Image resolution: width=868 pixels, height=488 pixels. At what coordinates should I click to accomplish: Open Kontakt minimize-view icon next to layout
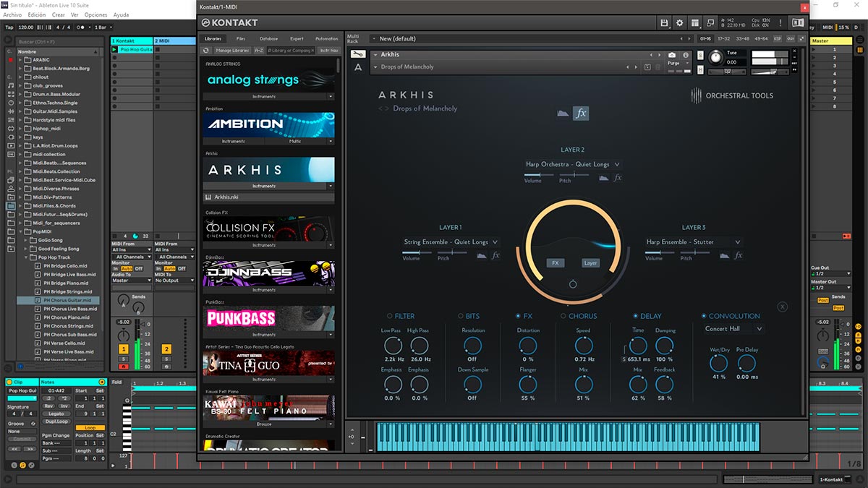[x=711, y=23]
